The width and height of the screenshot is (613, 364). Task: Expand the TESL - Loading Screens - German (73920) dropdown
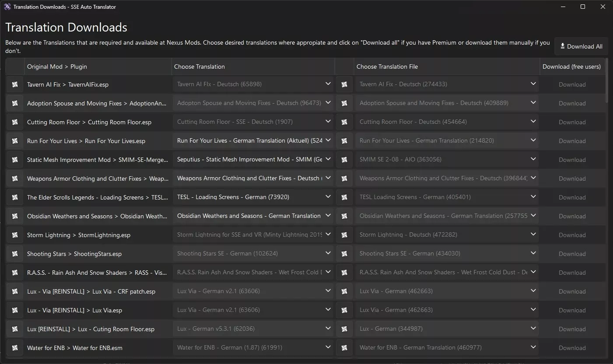click(x=253, y=197)
